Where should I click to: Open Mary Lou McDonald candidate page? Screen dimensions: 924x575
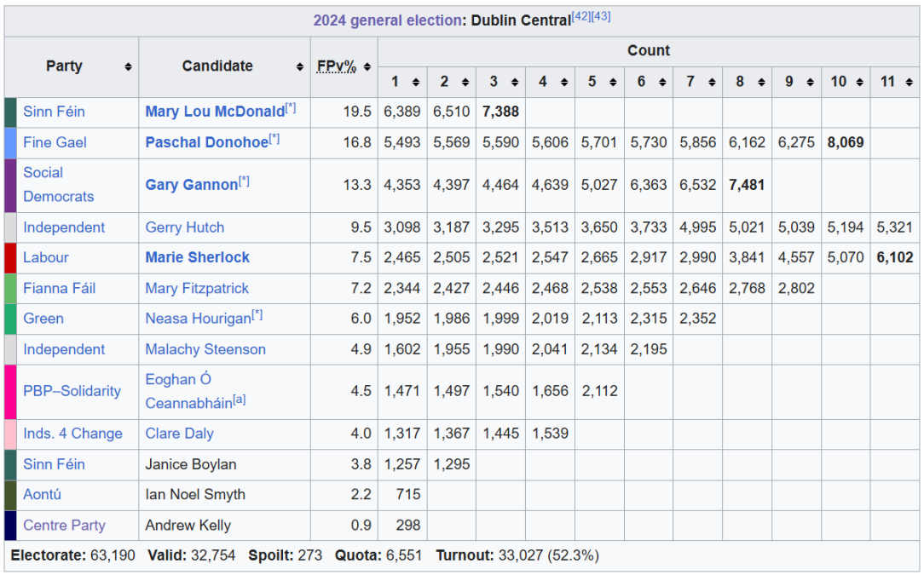click(x=215, y=112)
